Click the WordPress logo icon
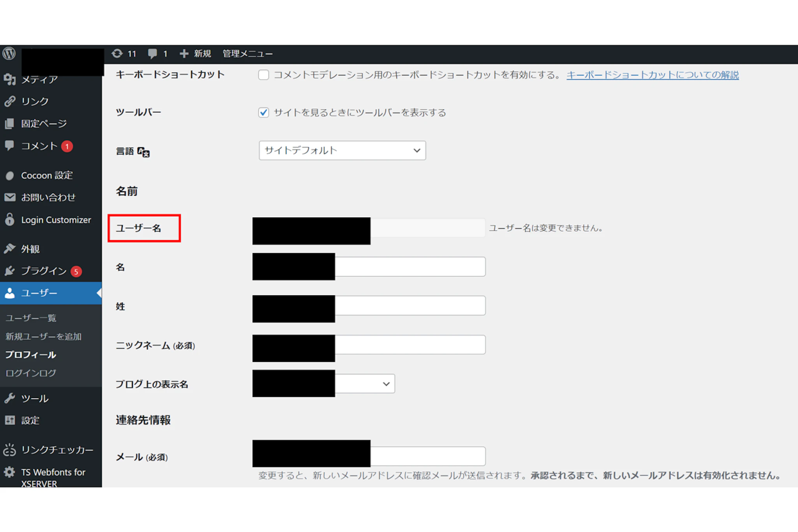Viewport: 798px width, 532px height. pyautogui.click(x=9, y=54)
